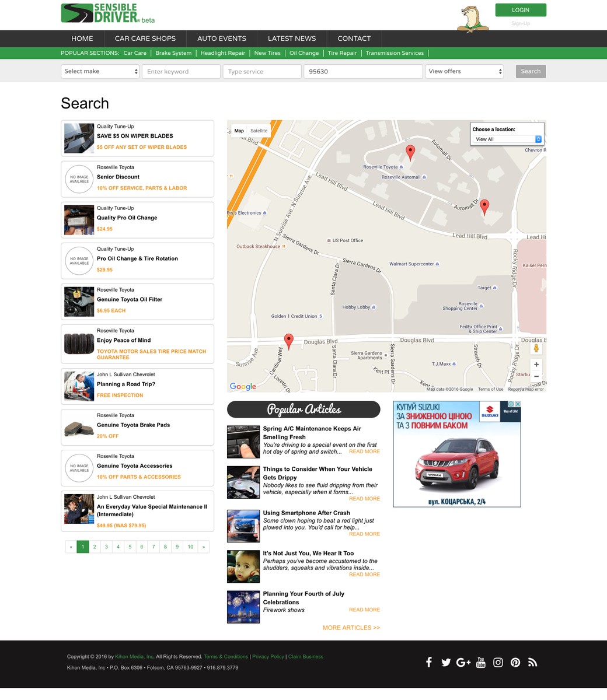607x700 pixels.
Task: Open the Privacy Policy footer link
Action: click(x=268, y=657)
